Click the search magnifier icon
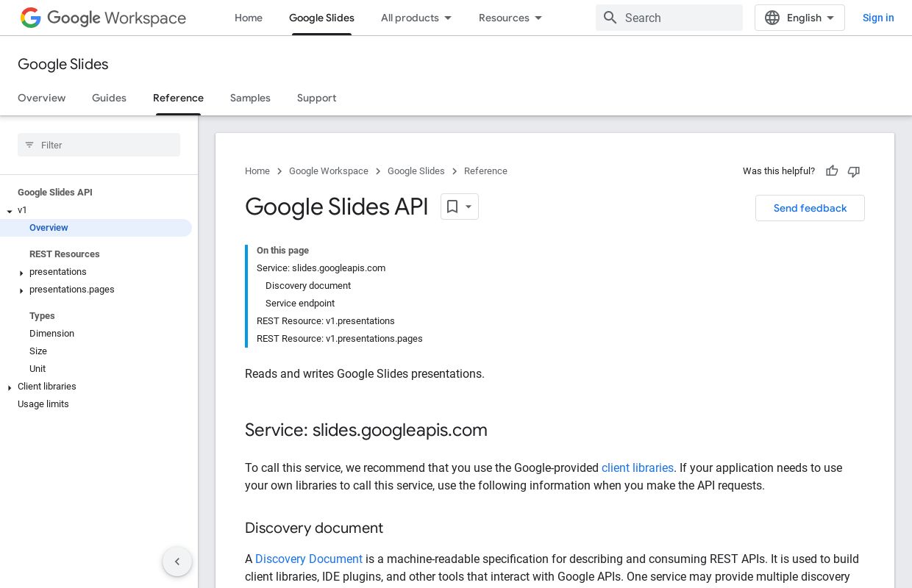The width and height of the screenshot is (912, 588). 610,18
